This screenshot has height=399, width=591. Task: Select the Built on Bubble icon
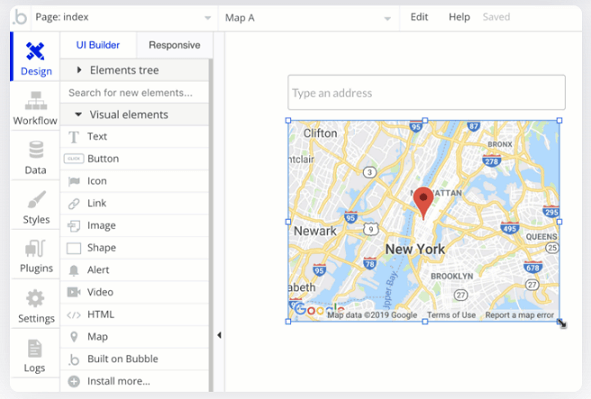pyautogui.click(x=74, y=359)
